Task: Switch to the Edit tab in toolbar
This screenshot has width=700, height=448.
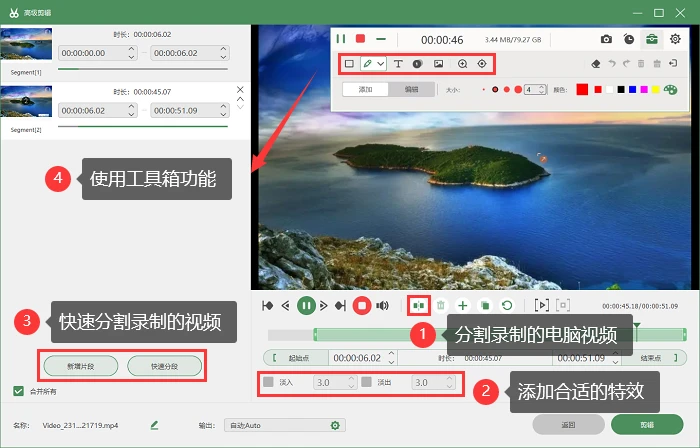Action: [411, 89]
